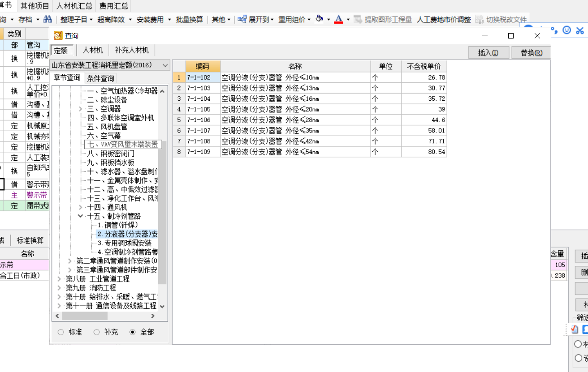Viewport: 588px width, 372px height.
Task: Select the 标准 radio button
Action: (x=61, y=332)
